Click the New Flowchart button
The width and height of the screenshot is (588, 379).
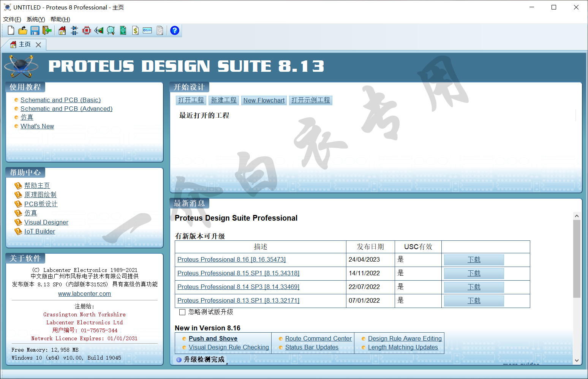(264, 100)
